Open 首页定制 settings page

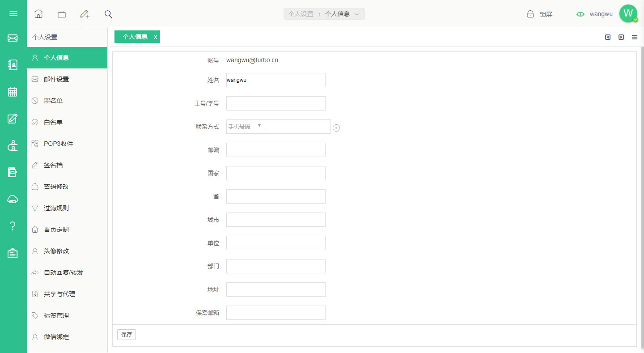coord(67,230)
